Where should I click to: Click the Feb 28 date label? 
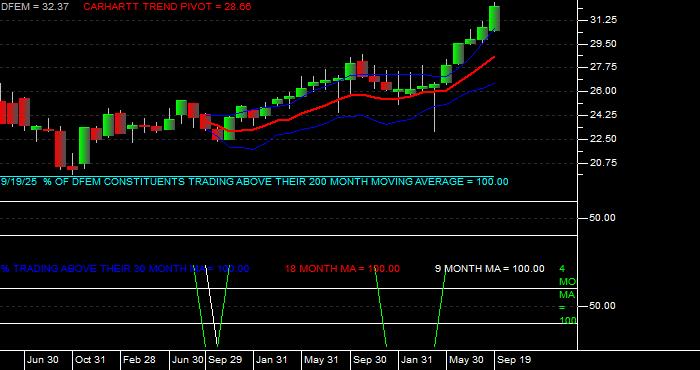[x=139, y=360]
